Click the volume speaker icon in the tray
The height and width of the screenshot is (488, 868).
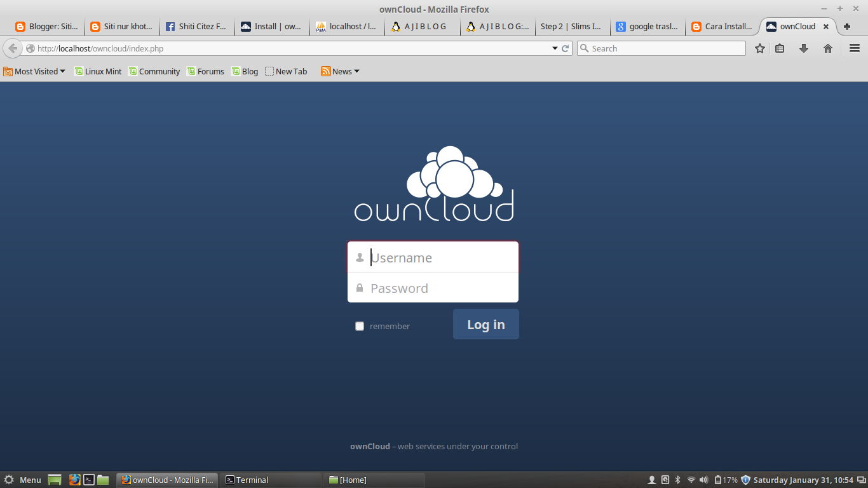coord(703,480)
